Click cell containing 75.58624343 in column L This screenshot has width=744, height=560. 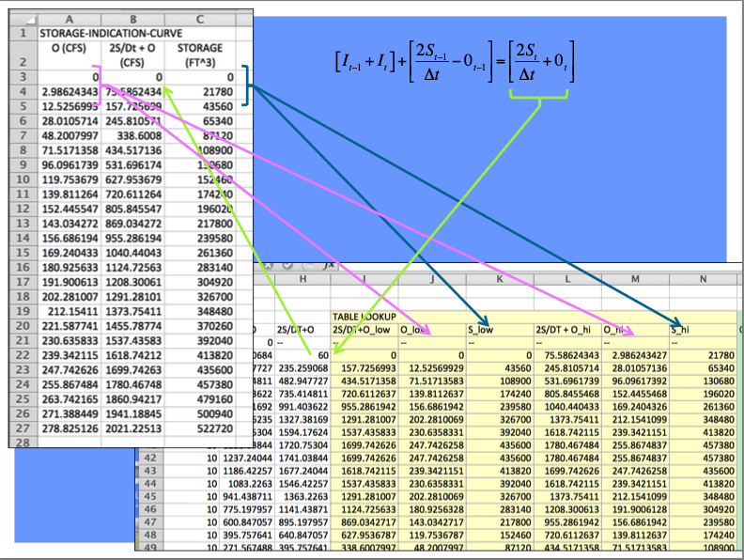point(567,355)
